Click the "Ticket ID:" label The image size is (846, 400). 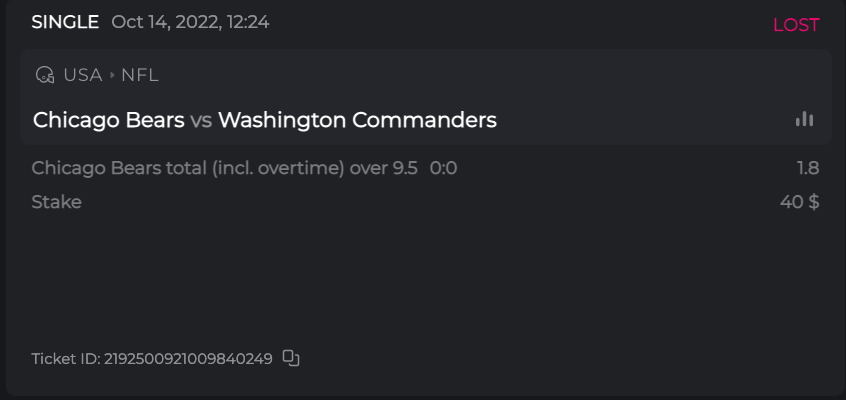click(66, 359)
